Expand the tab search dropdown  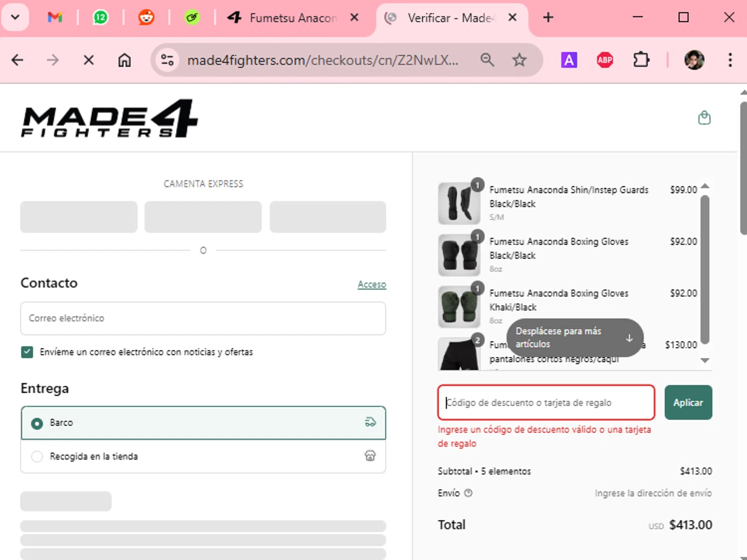(x=15, y=17)
